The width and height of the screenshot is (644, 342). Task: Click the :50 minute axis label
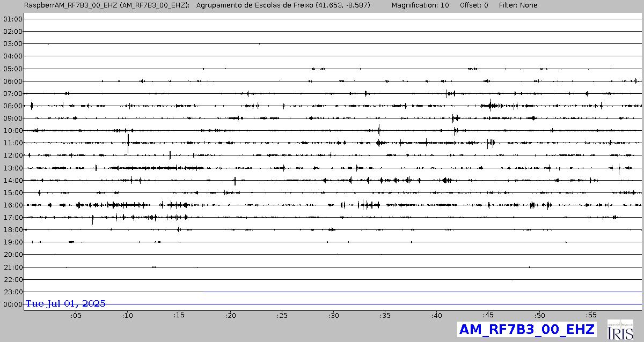pyautogui.click(x=539, y=316)
